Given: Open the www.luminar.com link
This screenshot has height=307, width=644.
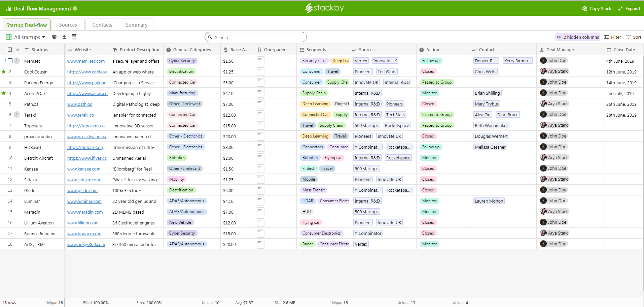Looking at the screenshot, I should (x=84, y=201).
